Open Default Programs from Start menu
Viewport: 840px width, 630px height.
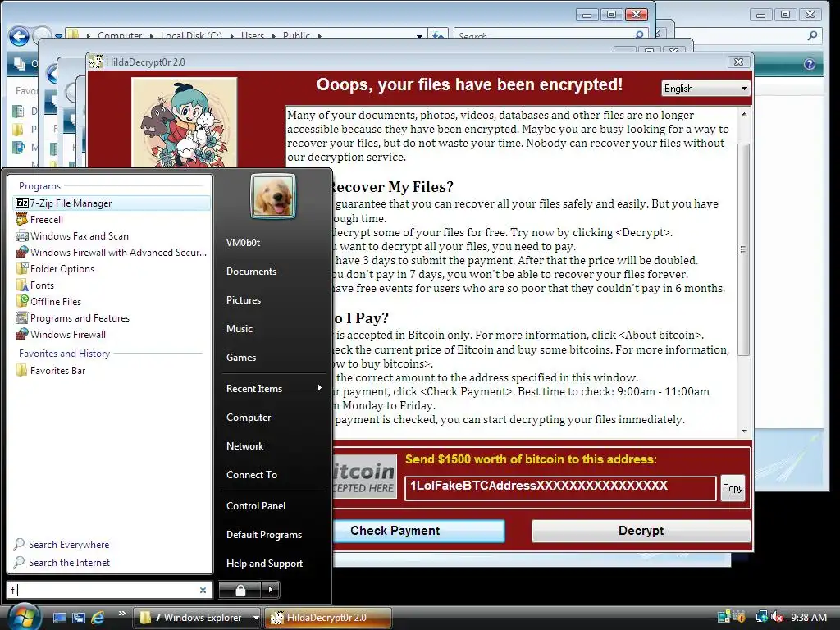[264, 535]
